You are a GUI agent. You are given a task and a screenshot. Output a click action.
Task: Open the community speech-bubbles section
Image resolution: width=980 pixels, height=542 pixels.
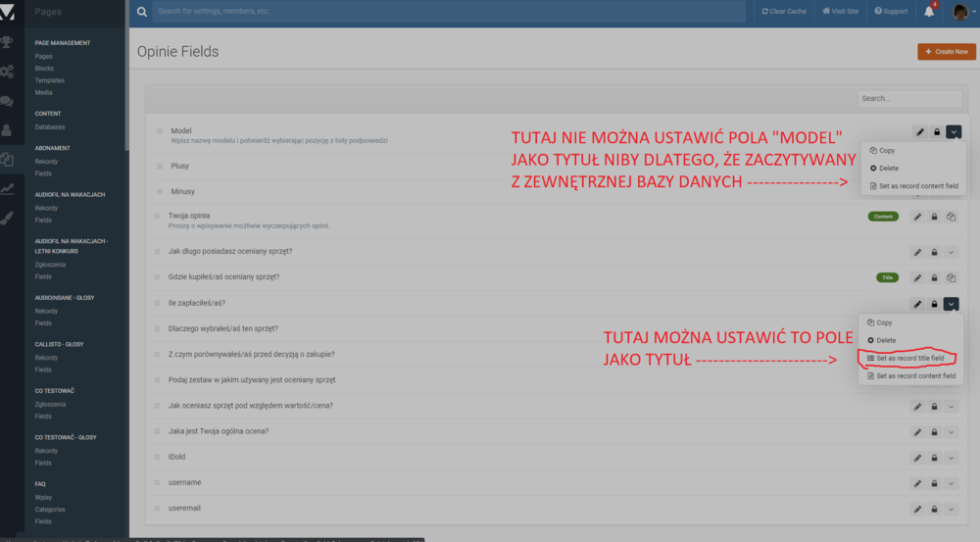click(x=7, y=101)
